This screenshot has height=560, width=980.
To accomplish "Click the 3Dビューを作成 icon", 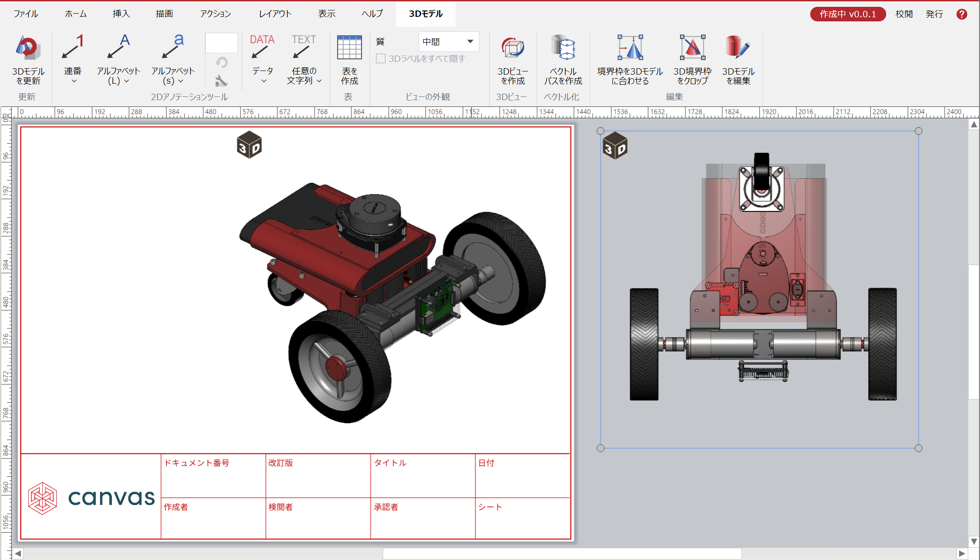I will coord(513,48).
